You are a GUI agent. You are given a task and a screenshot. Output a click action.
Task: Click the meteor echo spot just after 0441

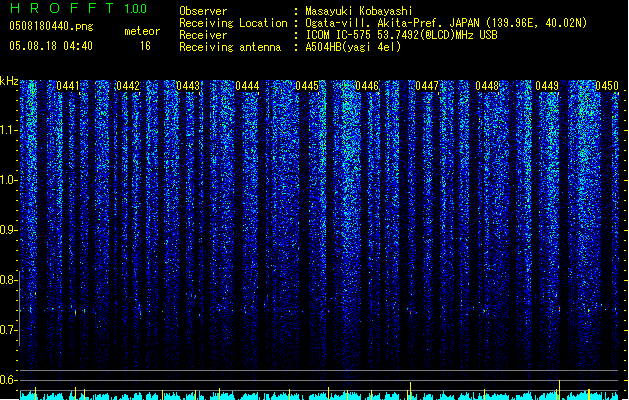click(75, 311)
